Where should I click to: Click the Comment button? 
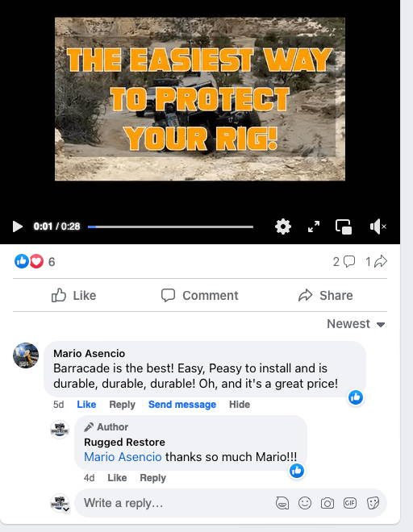pyautogui.click(x=200, y=295)
